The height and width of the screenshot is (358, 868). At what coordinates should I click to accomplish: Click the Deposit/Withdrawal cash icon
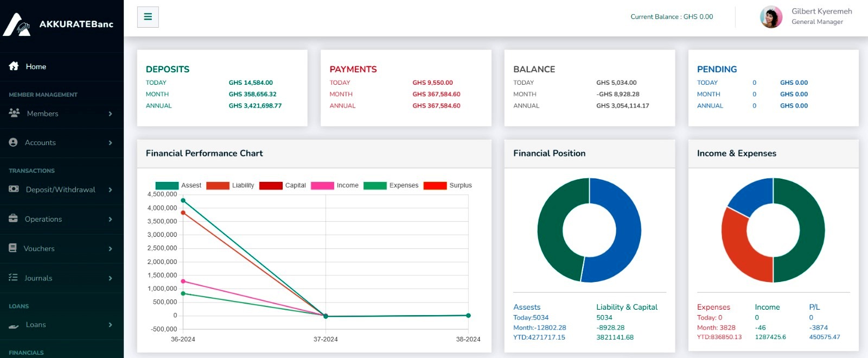point(14,189)
